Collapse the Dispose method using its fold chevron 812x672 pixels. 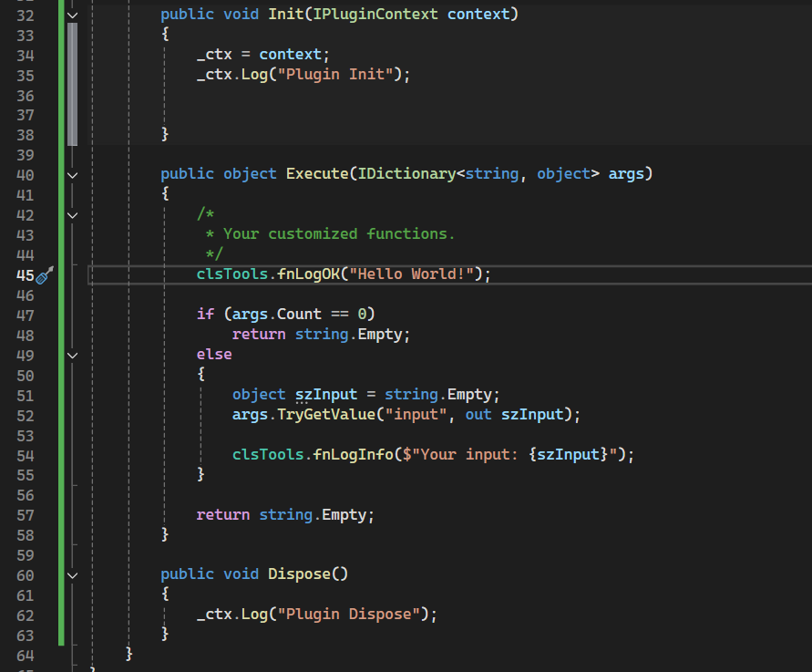pos(73,574)
